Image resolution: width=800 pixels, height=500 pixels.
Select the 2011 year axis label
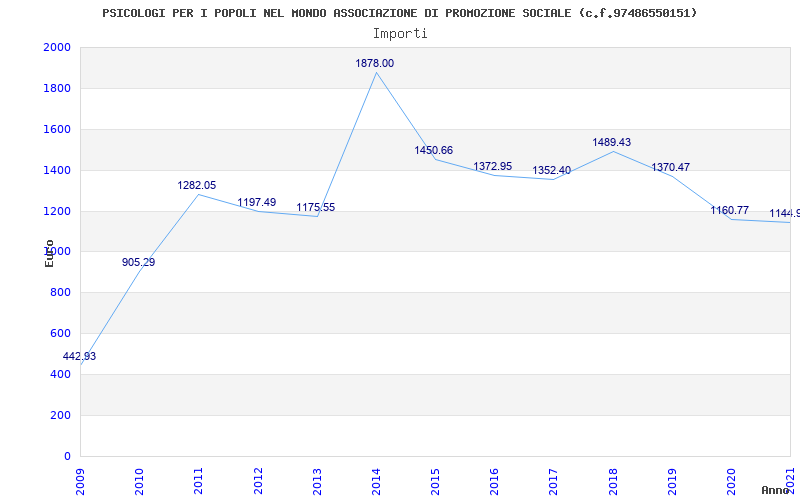click(199, 481)
